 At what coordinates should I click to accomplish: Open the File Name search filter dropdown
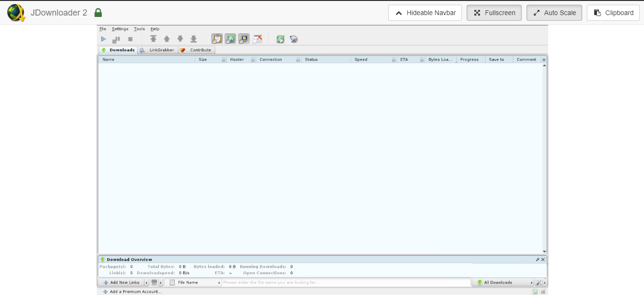pyautogui.click(x=218, y=282)
